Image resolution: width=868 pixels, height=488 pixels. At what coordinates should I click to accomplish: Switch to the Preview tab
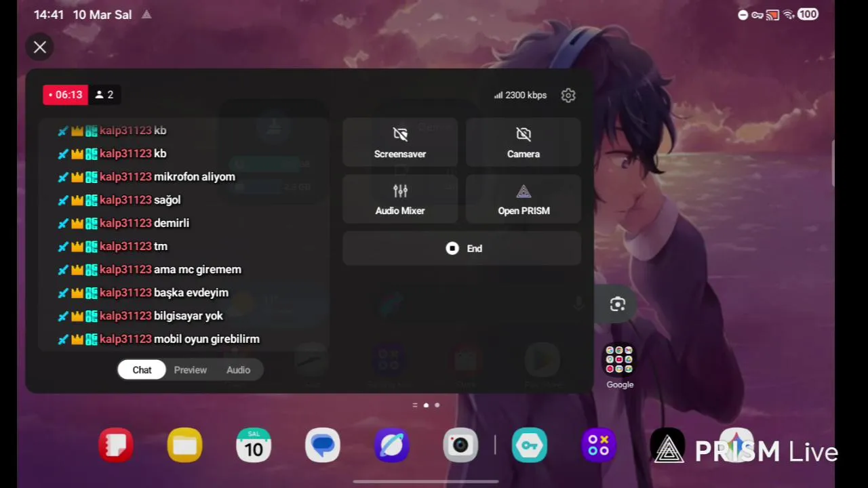click(190, 370)
